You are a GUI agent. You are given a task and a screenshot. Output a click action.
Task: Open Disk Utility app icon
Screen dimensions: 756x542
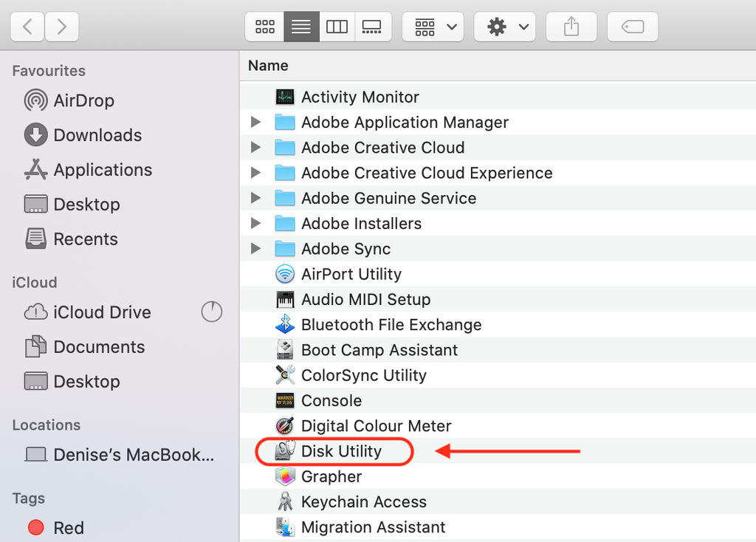click(x=285, y=451)
